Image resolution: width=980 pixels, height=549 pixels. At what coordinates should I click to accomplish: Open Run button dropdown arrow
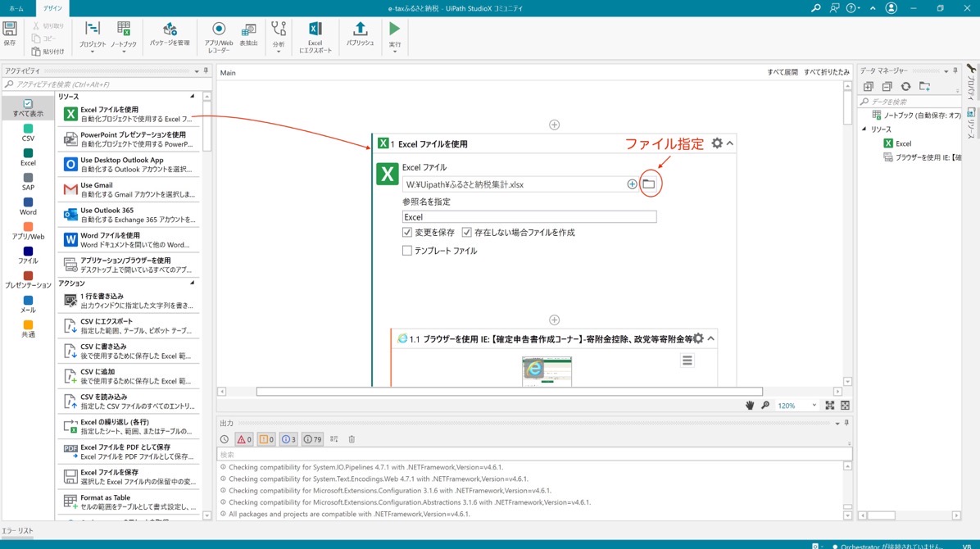tap(394, 52)
